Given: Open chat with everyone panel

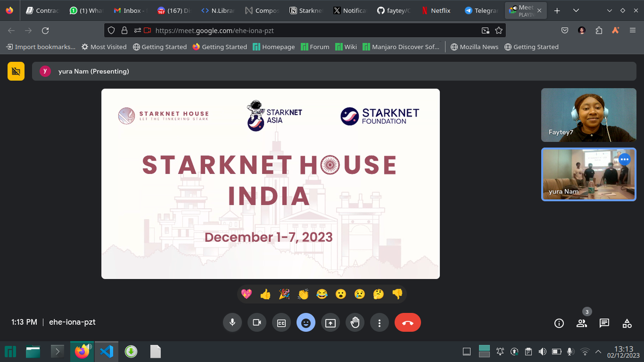Looking at the screenshot, I should pyautogui.click(x=604, y=323).
